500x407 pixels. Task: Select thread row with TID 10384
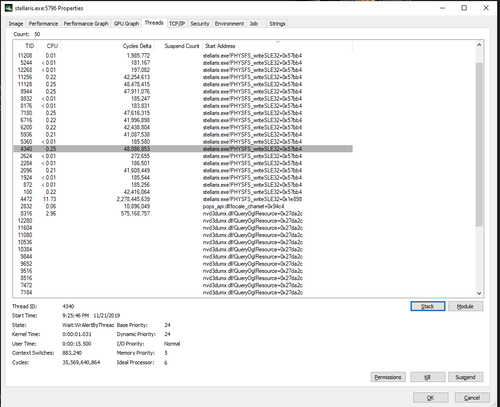(183, 249)
